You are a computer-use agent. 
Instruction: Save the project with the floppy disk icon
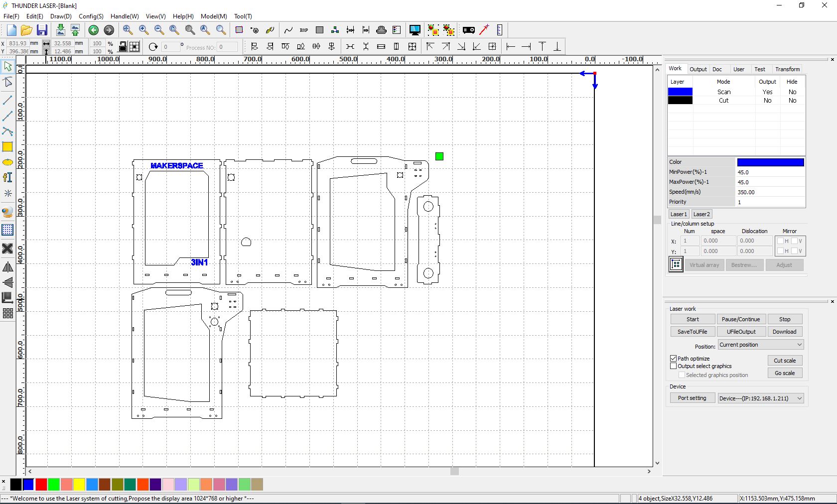pyautogui.click(x=42, y=30)
